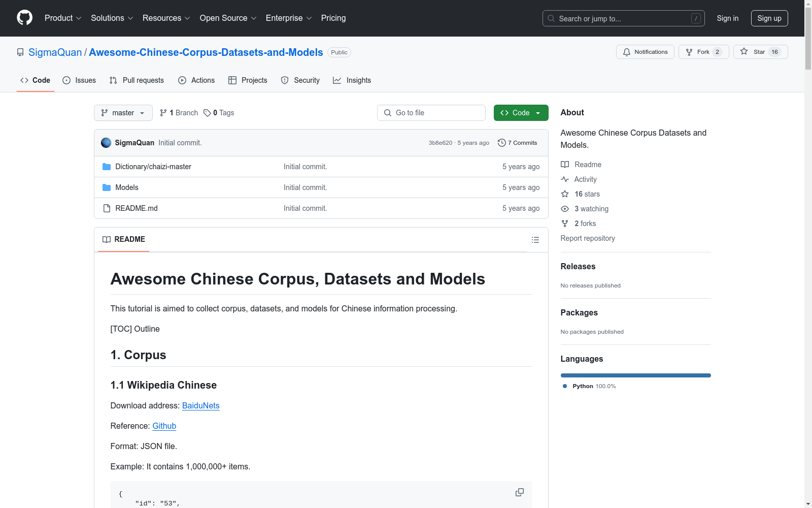The width and height of the screenshot is (812, 508).
Task: Click the search magnifier icon in header
Action: (551, 18)
